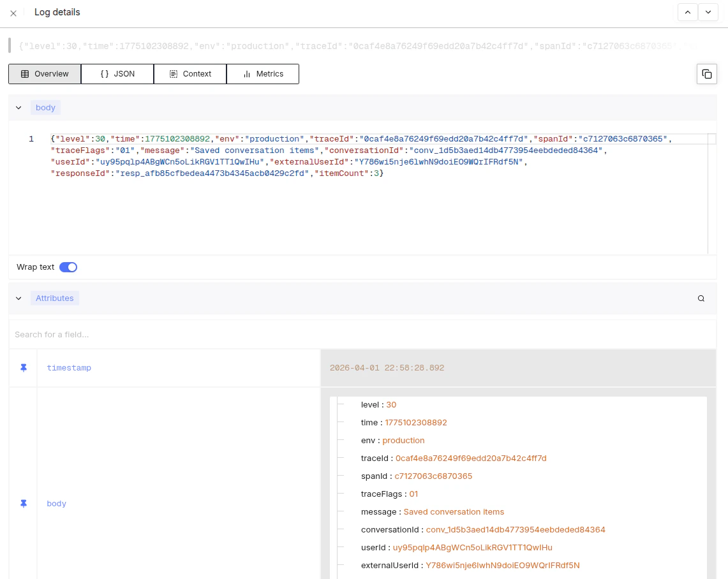Image resolution: width=728 pixels, height=579 pixels.
Task: Unpin the timestamp attribute
Action: (x=24, y=368)
